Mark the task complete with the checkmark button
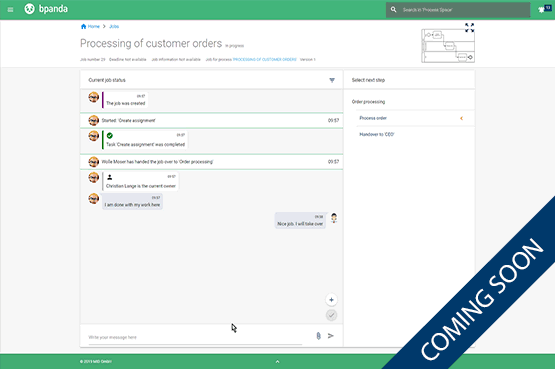The width and height of the screenshot is (555, 369). click(x=331, y=315)
